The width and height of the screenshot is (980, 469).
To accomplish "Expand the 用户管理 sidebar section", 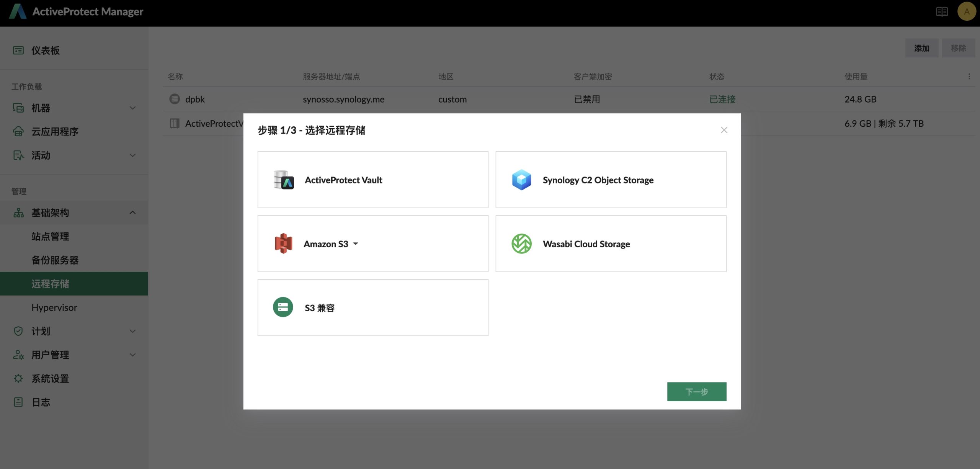I will [132, 355].
